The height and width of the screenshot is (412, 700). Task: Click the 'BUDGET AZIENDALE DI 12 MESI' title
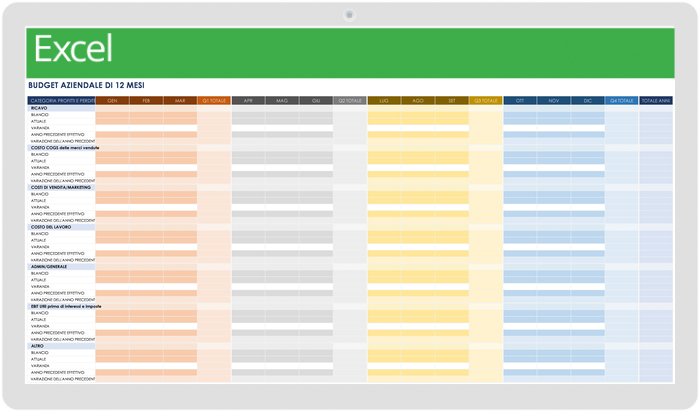point(86,85)
